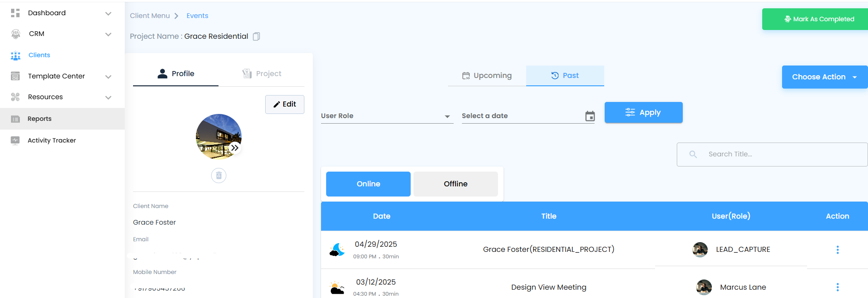
Task: Click the Grace Foster(RESIDENTIAL_PROJECT) title
Action: click(549, 250)
